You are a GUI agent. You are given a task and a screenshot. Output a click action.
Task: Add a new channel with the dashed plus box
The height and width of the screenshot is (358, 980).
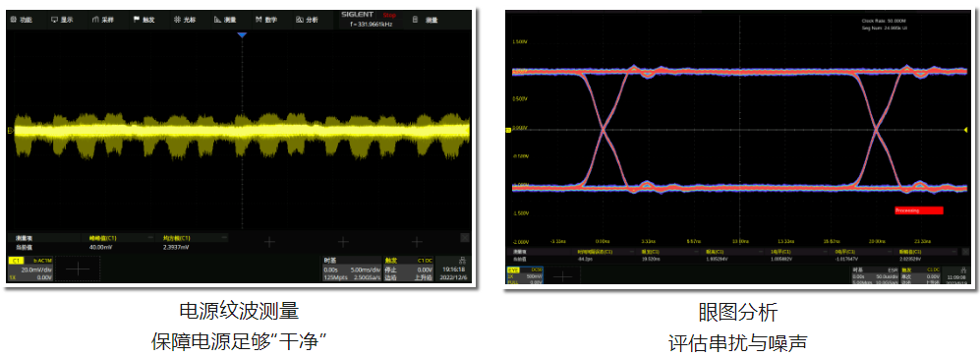(x=78, y=268)
